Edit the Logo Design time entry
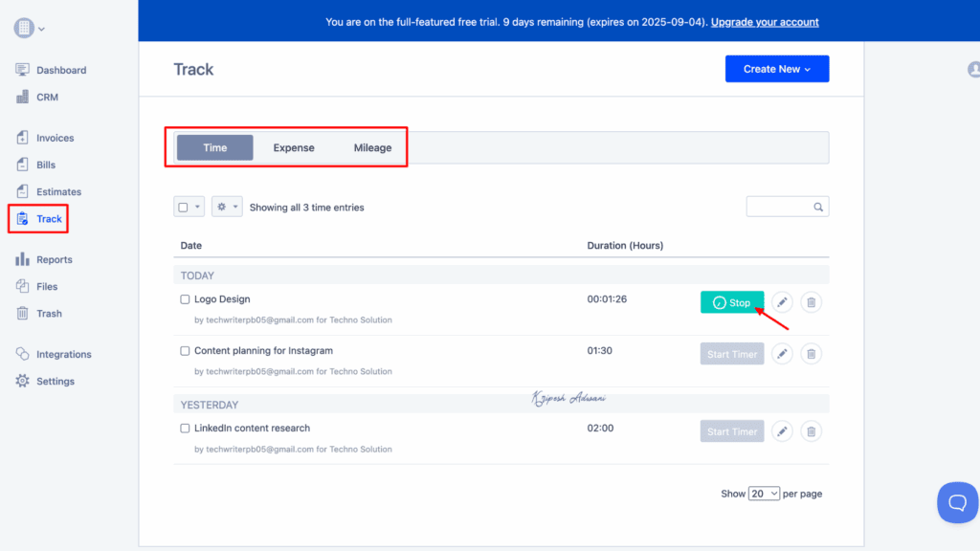 (x=782, y=301)
